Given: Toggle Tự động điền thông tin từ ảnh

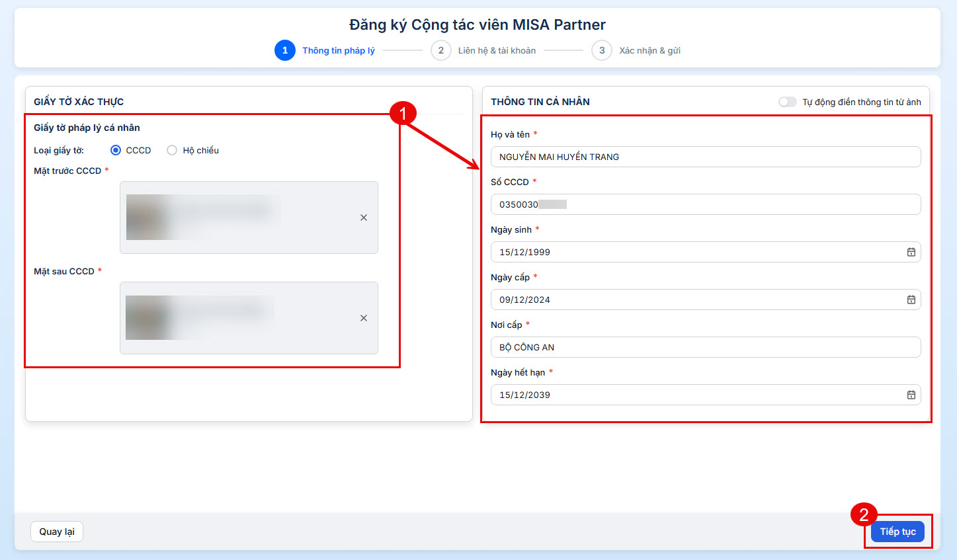Looking at the screenshot, I should 788,102.
